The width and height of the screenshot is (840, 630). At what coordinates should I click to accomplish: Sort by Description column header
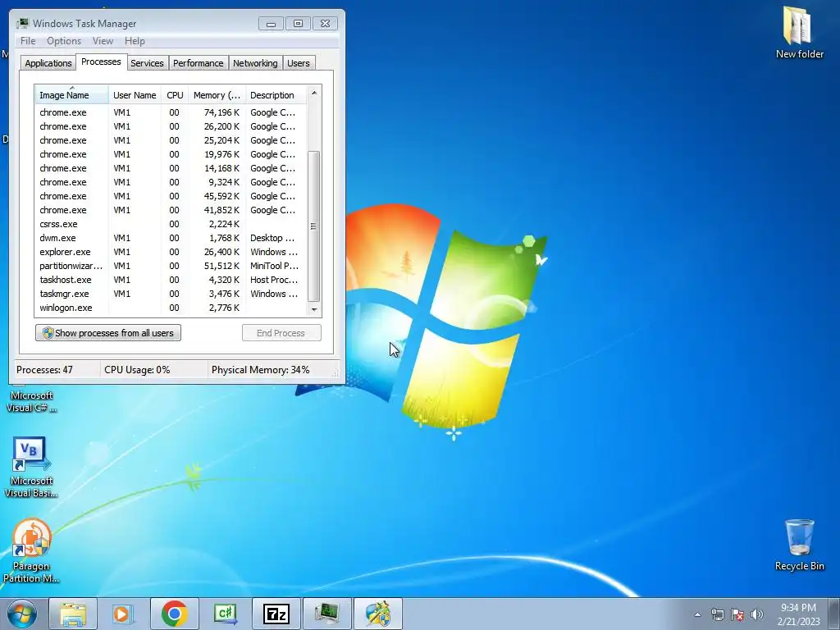click(276, 95)
